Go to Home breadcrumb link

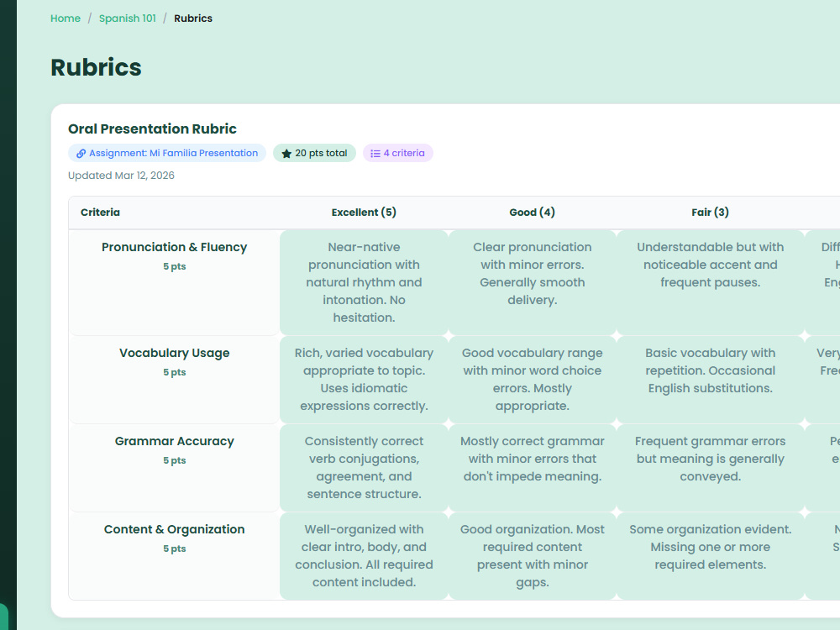66,18
